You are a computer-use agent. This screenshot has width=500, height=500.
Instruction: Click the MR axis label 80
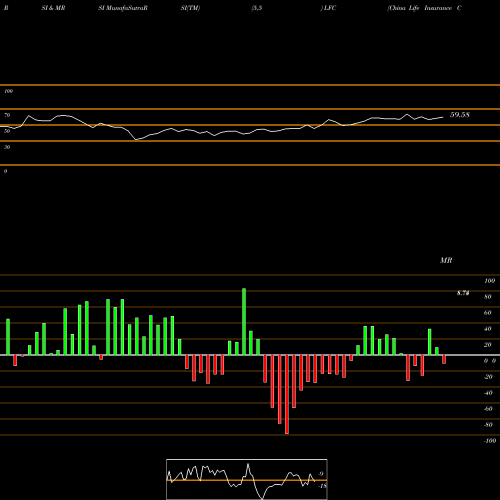(x=488, y=297)
